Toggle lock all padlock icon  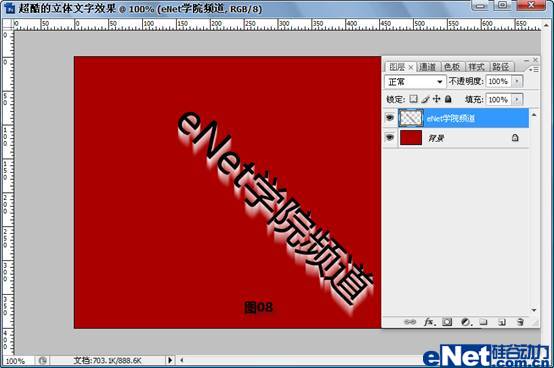pyautogui.click(x=448, y=99)
